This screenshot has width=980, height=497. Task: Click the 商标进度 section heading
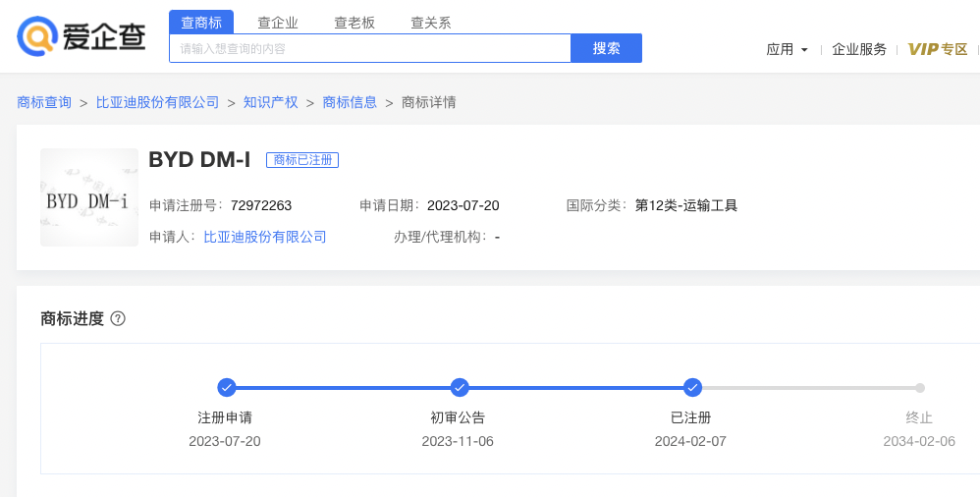coord(72,319)
